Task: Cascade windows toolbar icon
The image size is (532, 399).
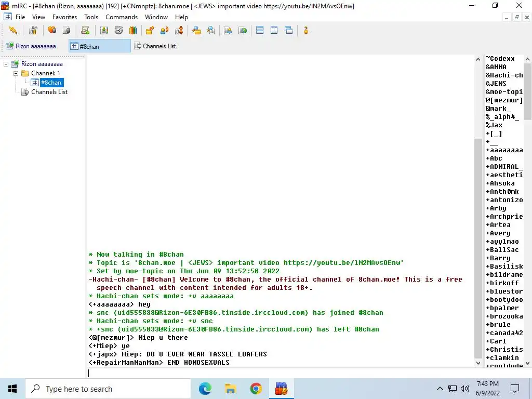Action: point(289,31)
